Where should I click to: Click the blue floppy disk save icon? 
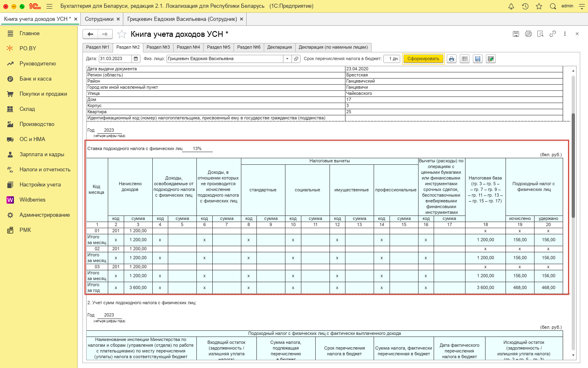(478, 59)
